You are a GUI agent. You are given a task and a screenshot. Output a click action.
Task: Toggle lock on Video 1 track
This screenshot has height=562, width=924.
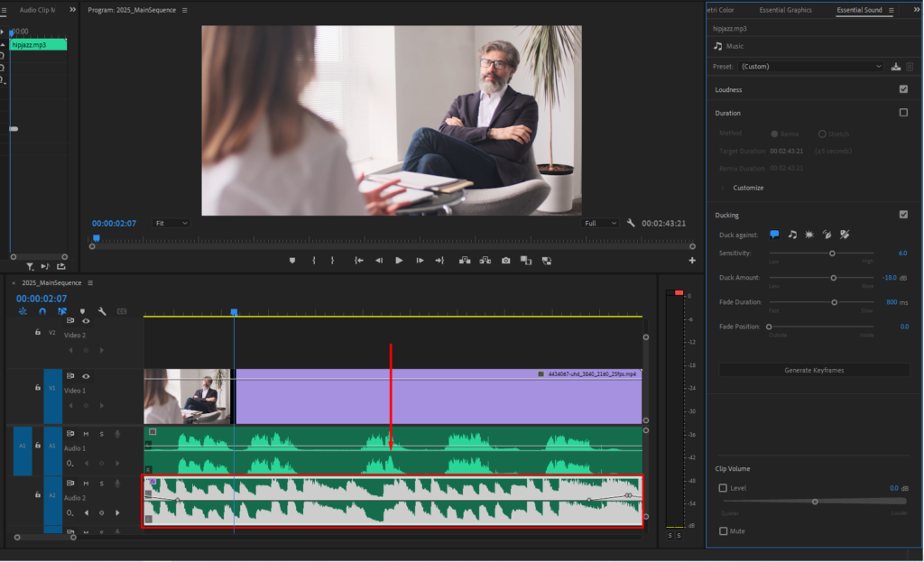tap(38, 388)
